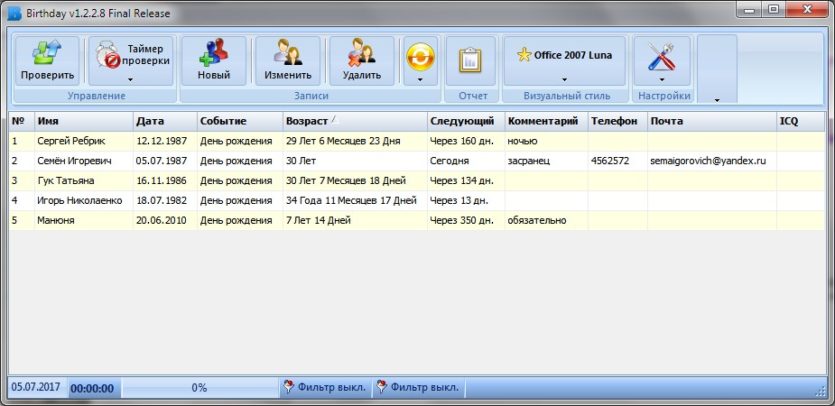Viewport: 835px width, 406px height.
Task: Sort by the Имя column header
Action: pyautogui.click(x=84, y=121)
